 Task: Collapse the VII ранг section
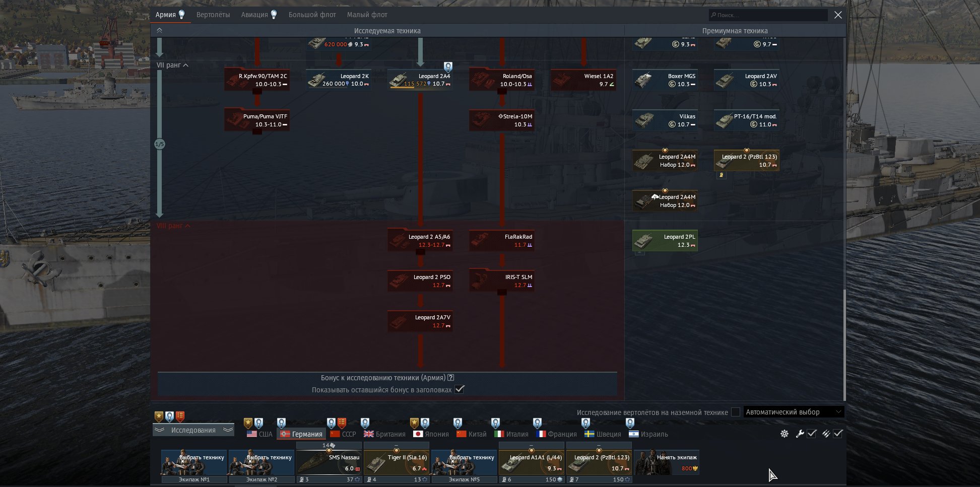pos(172,65)
